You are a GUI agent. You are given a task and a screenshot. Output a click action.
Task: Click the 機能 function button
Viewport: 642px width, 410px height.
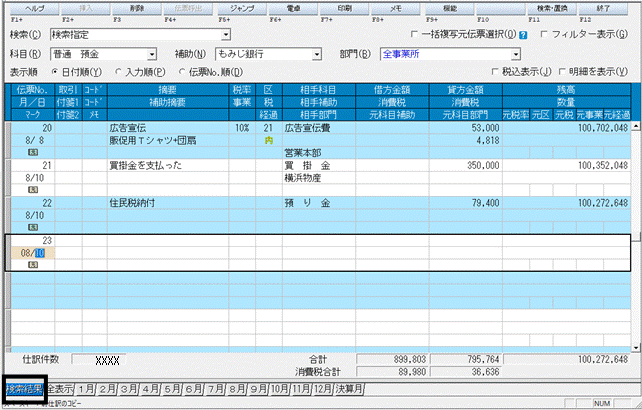coord(450,9)
